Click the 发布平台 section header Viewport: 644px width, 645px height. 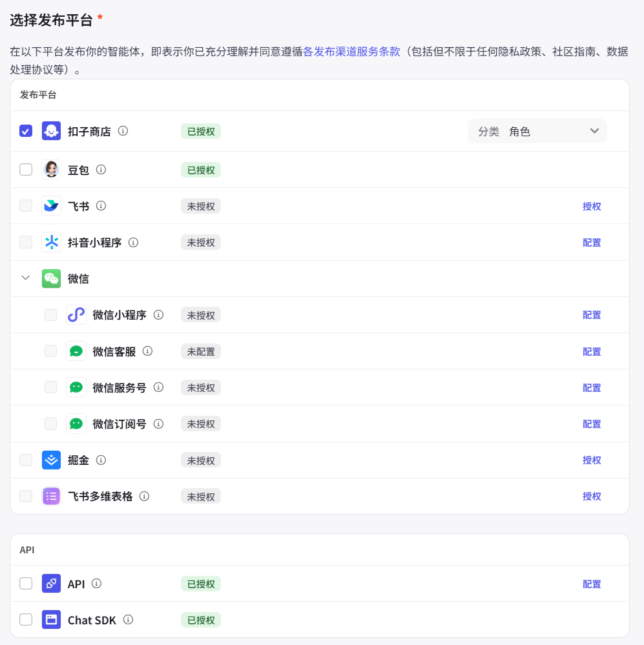38,95
